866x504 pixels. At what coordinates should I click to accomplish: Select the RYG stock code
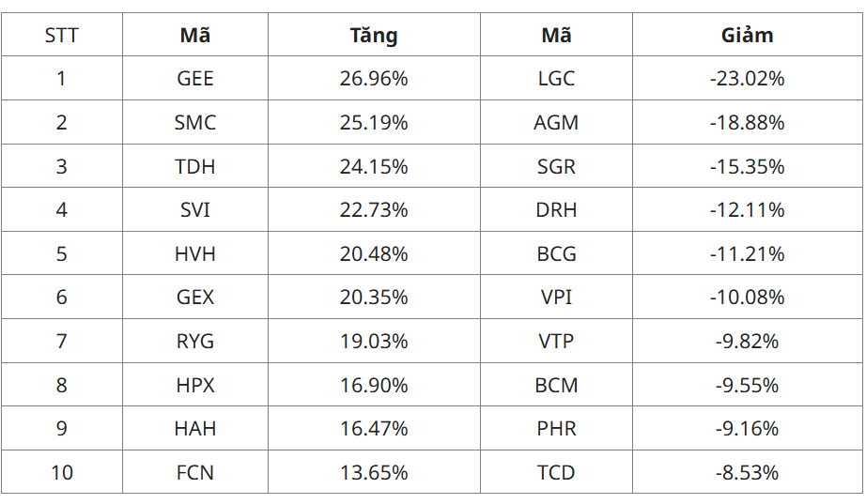pos(195,342)
